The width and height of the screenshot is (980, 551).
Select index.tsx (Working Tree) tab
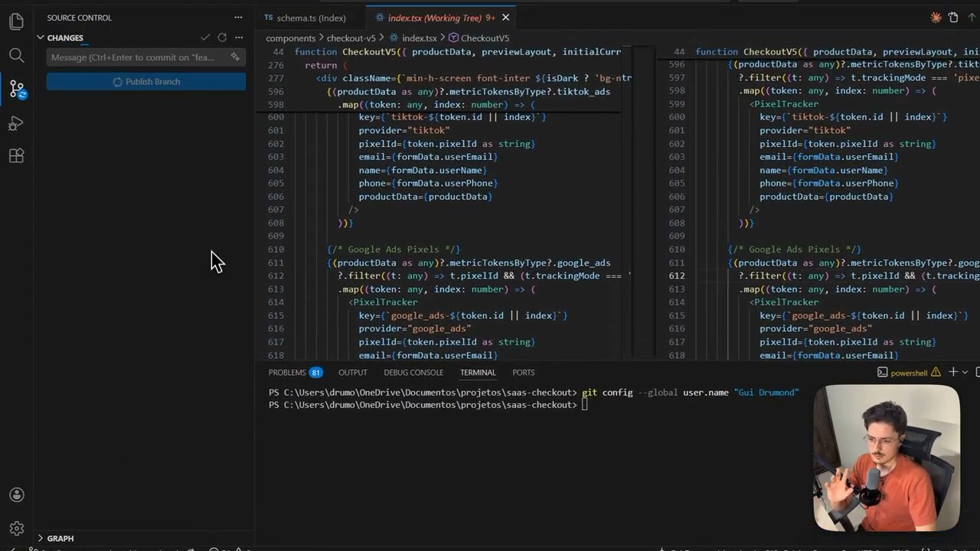point(433,18)
